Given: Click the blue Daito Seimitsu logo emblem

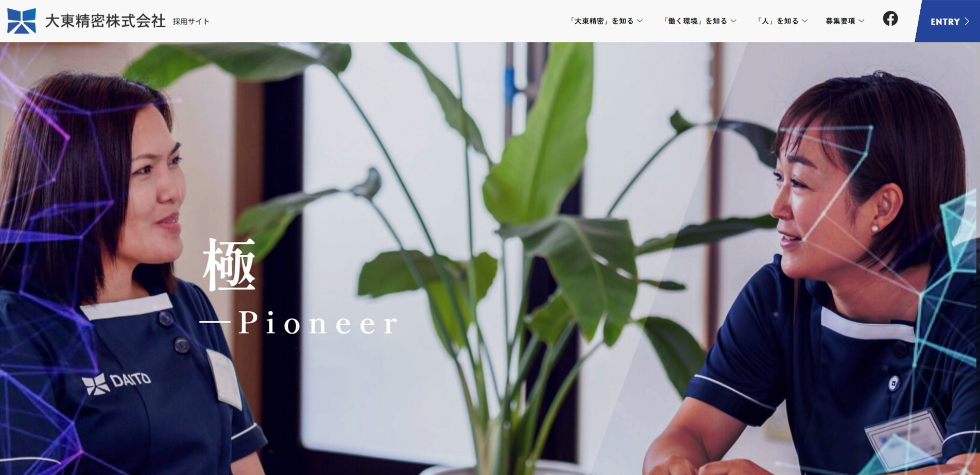Looking at the screenshot, I should 22,21.
